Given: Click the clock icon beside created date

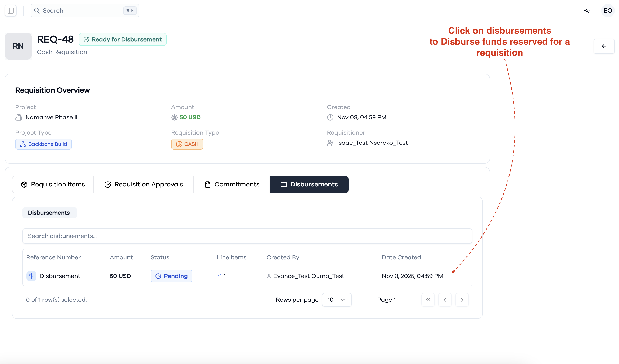Looking at the screenshot, I should [330, 118].
